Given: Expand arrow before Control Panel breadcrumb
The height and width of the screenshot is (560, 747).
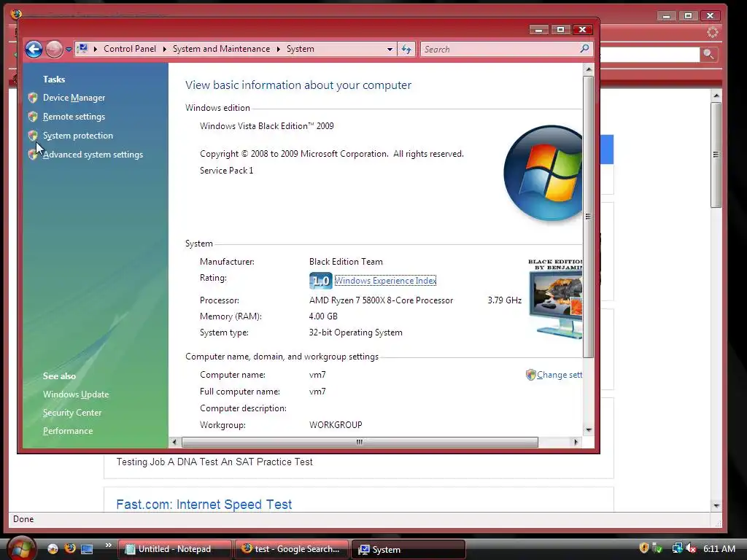Looking at the screenshot, I should (96, 49).
